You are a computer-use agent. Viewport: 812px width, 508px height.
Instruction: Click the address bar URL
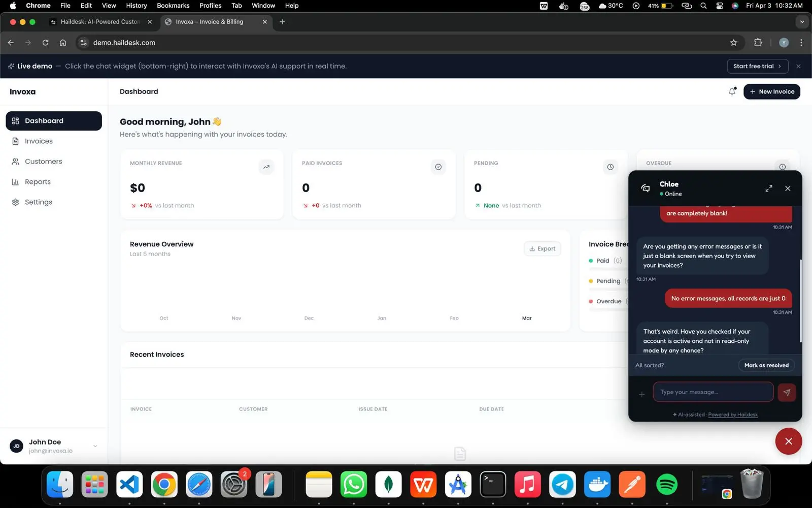tap(124, 43)
